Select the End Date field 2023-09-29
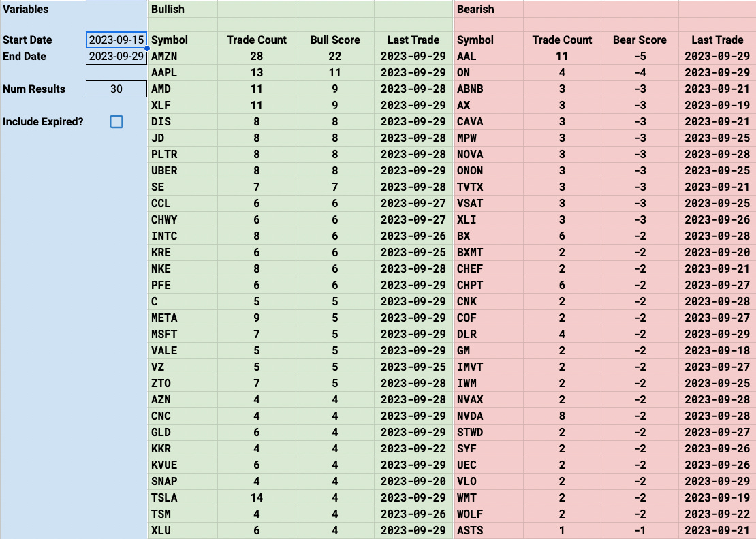 coord(116,57)
